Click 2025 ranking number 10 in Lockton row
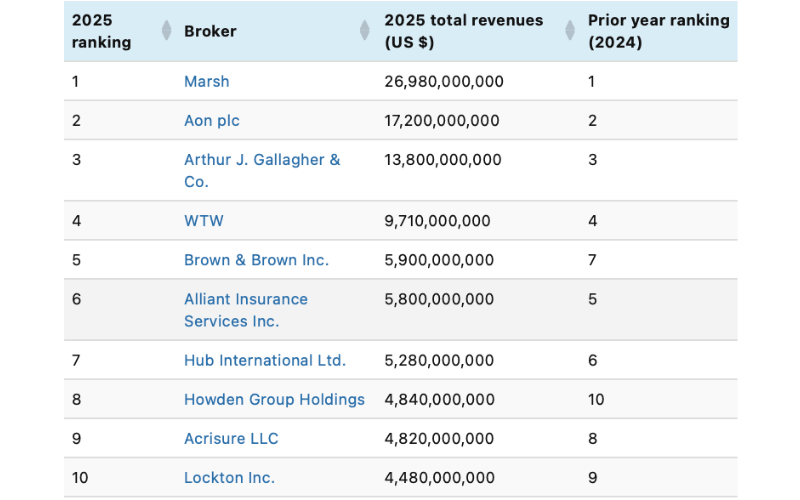 (80, 478)
